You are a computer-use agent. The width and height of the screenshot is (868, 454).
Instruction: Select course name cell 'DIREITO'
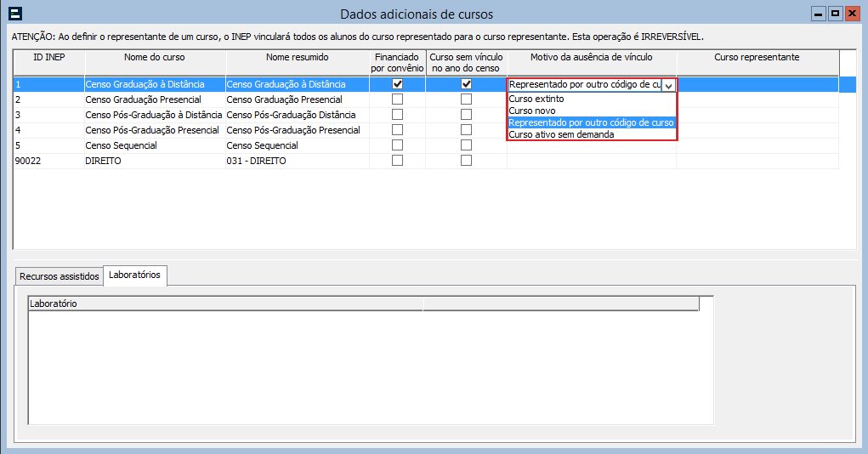coord(155,161)
